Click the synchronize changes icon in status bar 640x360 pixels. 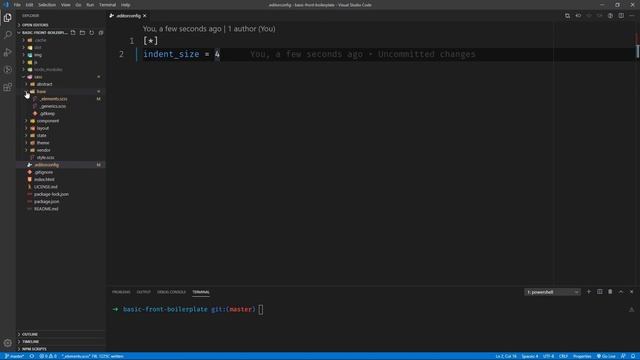pos(31,356)
